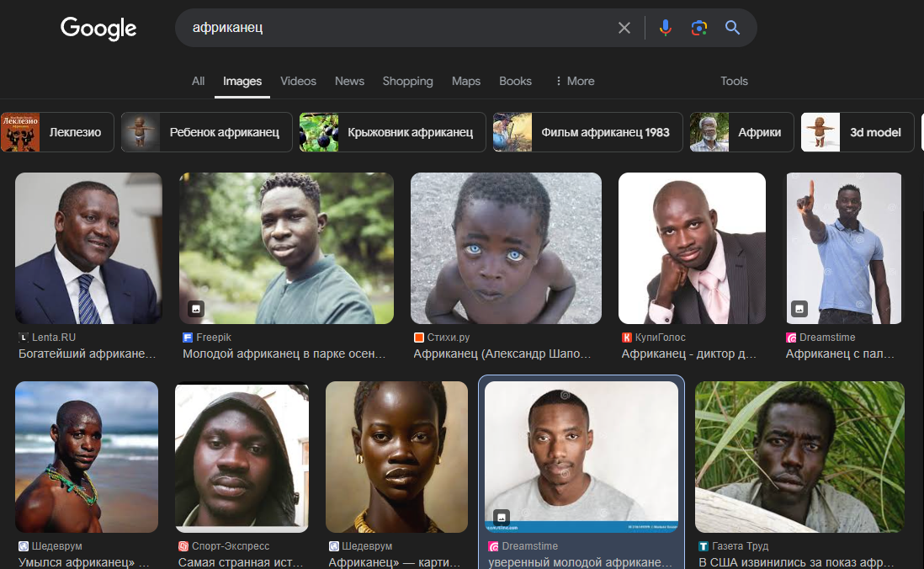Open man among green grass image

coord(799,457)
